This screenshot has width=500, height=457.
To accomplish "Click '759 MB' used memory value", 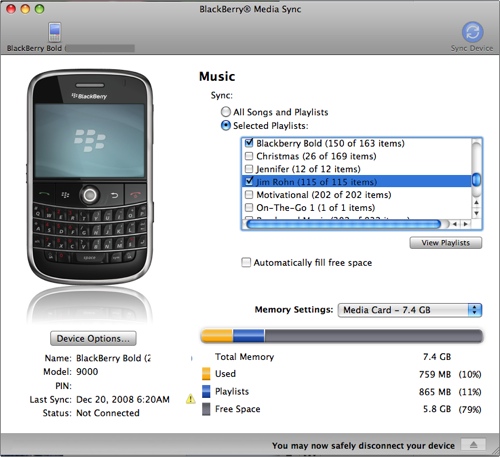I will tap(435, 374).
